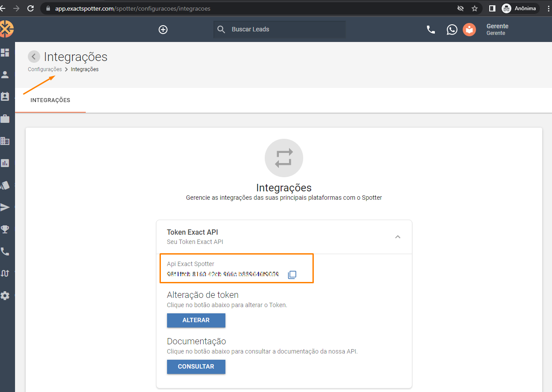Image resolution: width=552 pixels, height=392 pixels.
Task: Click the ALTERAR button
Action: point(196,320)
